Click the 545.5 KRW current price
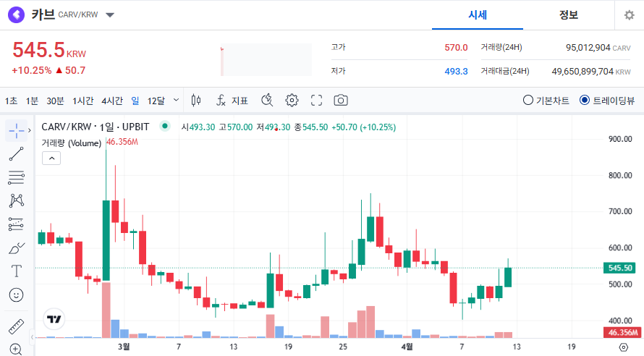644x356 pixels. click(49, 50)
